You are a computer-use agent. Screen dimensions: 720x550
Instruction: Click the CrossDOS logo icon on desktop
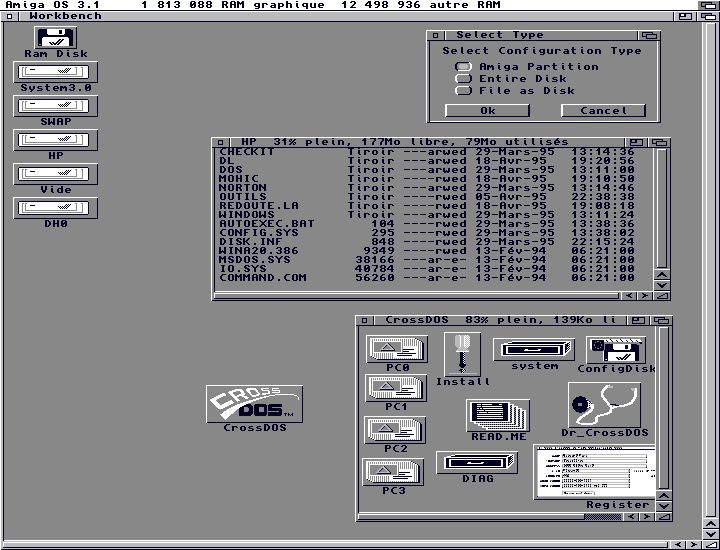(254, 405)
